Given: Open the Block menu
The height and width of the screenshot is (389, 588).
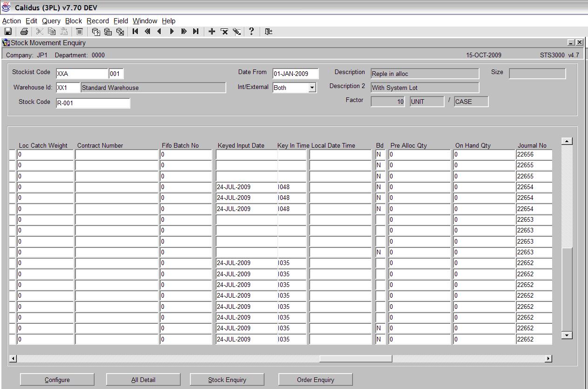Looking at the screenshot, I should [74, 21].
